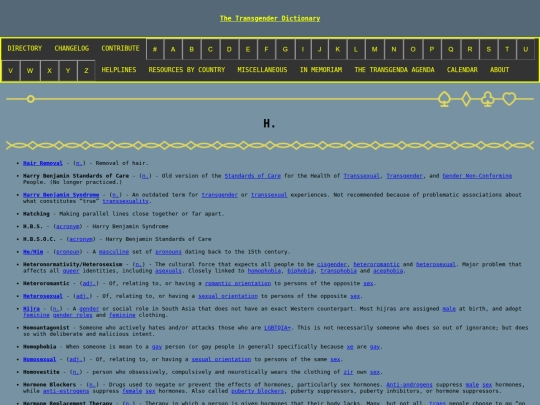Open the MISCELLANEOUS page
540x405 pixels.
pyautogui.click(x=262, y=70)
